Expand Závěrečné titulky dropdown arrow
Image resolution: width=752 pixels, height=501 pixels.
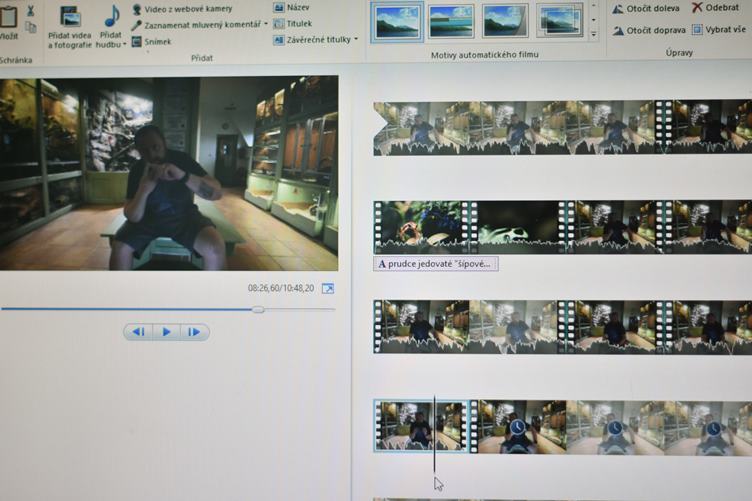tap(356, 39)
